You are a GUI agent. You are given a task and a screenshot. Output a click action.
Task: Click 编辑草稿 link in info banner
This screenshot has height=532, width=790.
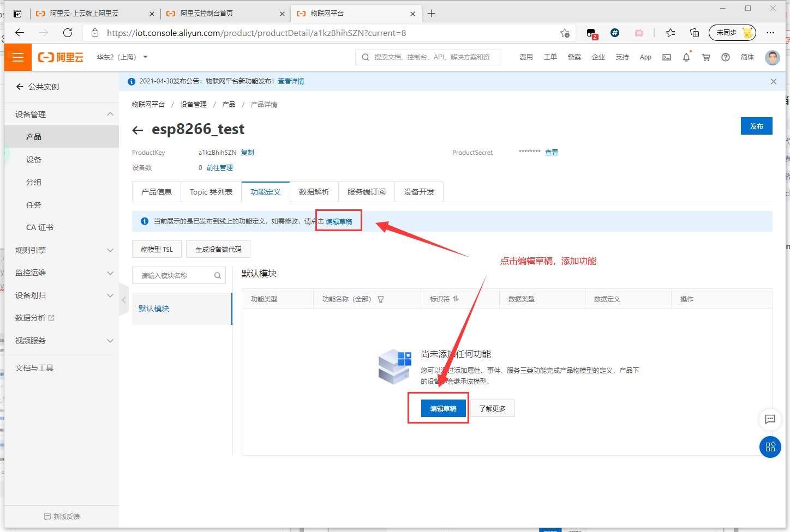(339, 221)
